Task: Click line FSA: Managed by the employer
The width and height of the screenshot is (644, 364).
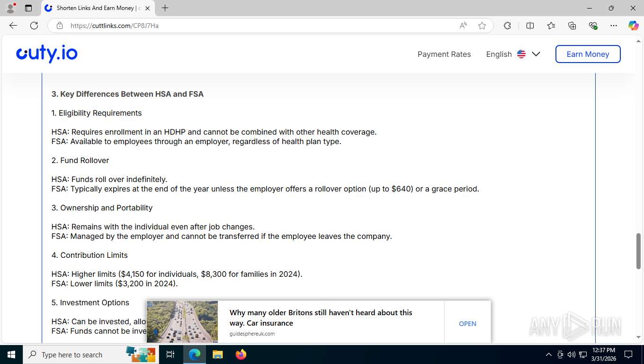Action: point(222,236)
